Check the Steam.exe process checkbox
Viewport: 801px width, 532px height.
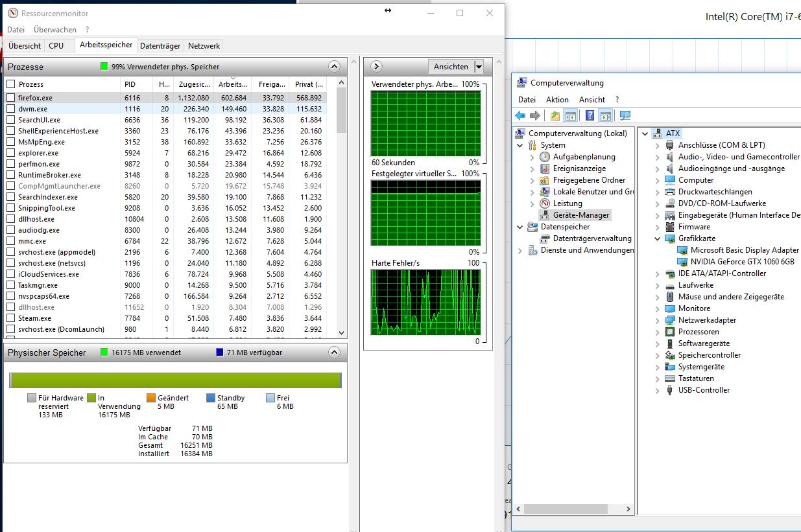pyautogui.click(x=10, y=318)
